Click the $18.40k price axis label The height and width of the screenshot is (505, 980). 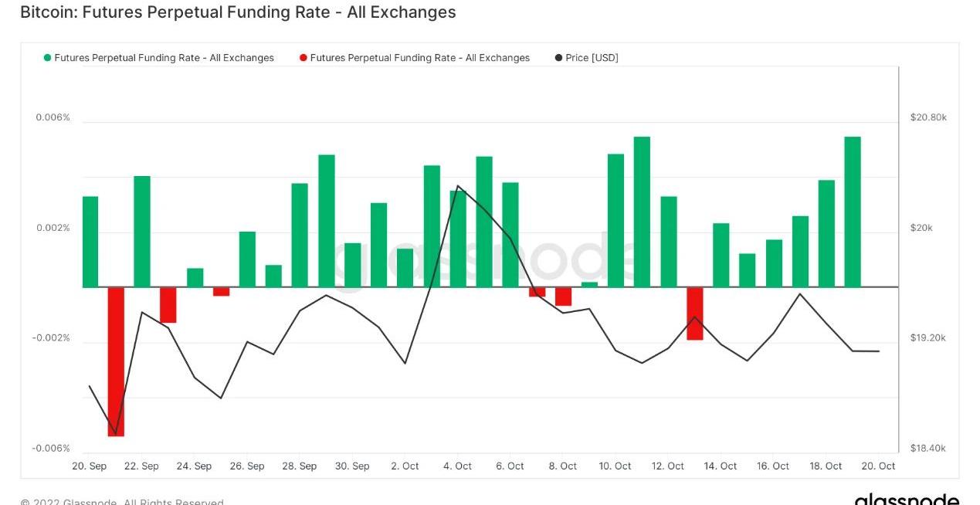[x=928, y=449]
